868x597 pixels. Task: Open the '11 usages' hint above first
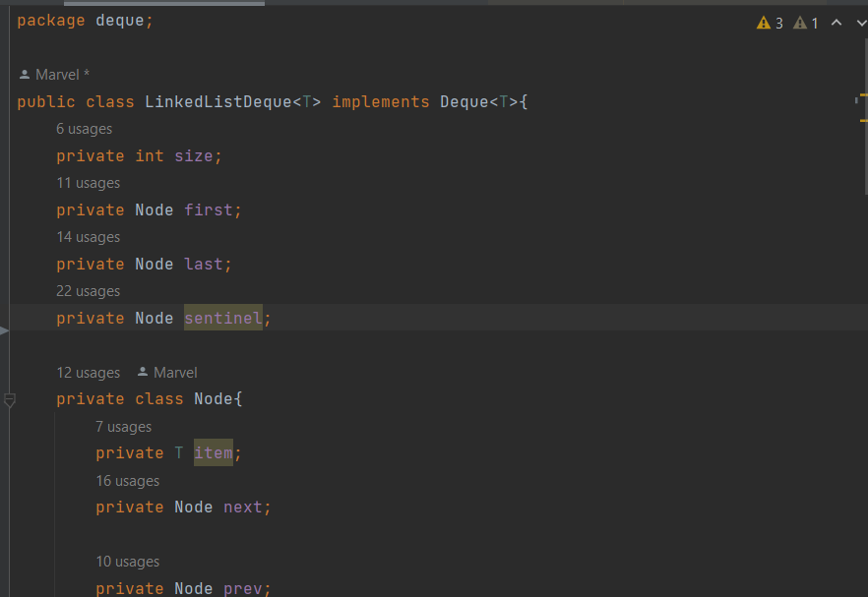coord(88,183)
